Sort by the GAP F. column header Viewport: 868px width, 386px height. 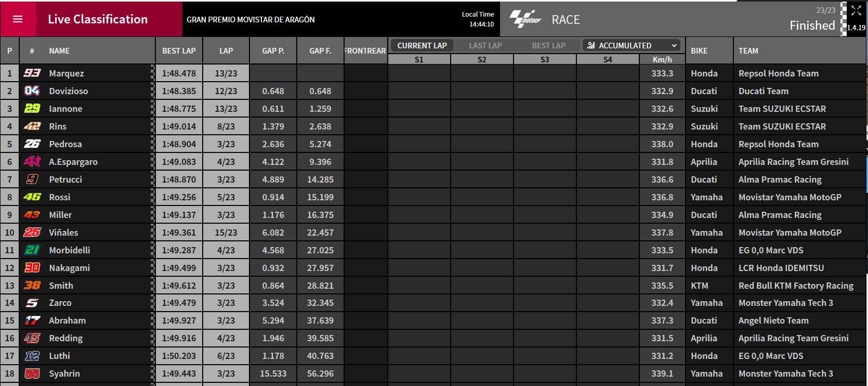coord(320,50)
